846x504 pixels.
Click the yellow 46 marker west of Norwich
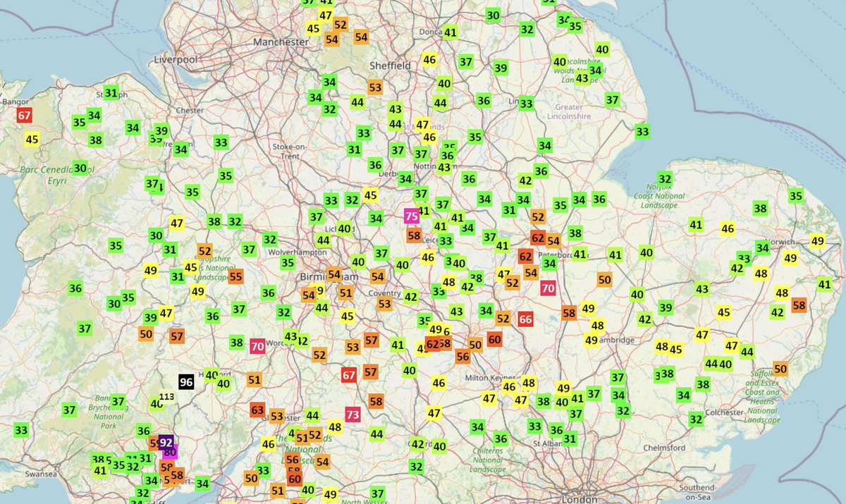pyautogui.click(x=728, y=228)
